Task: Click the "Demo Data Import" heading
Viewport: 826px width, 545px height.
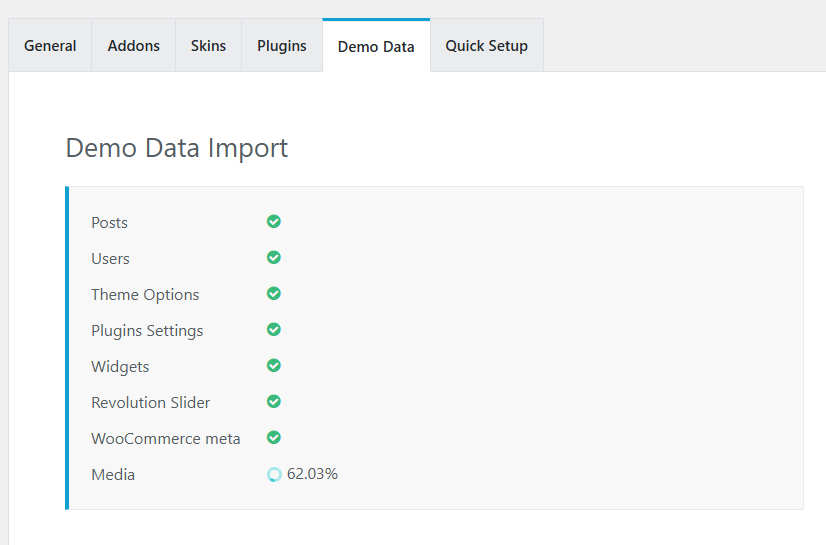Action: tap(177, 148)
